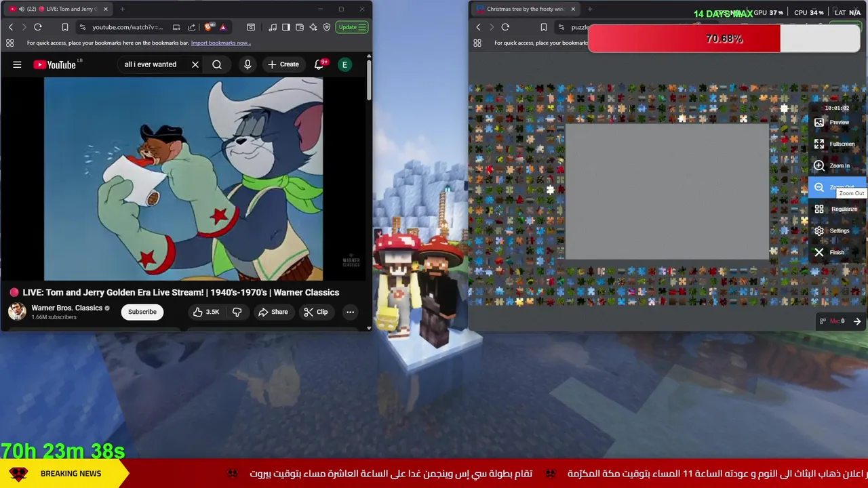This screenshot has width=868, height=488.
Task: Reload the puzzle page
Action: [x=505, y=27]
